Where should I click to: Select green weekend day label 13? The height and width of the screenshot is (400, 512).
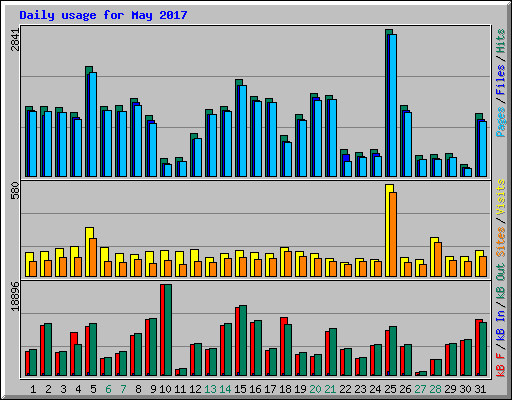tap(210, 389)
